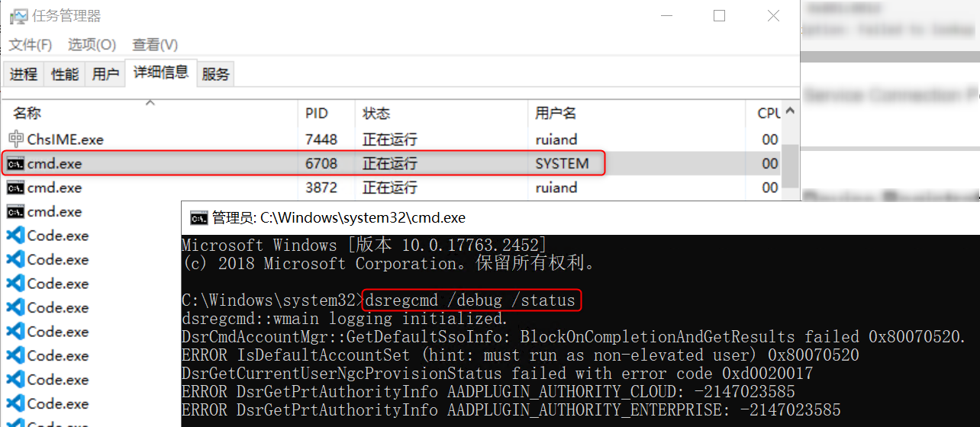Click the cmd.exe icon with PID 3872

point(15,188)
